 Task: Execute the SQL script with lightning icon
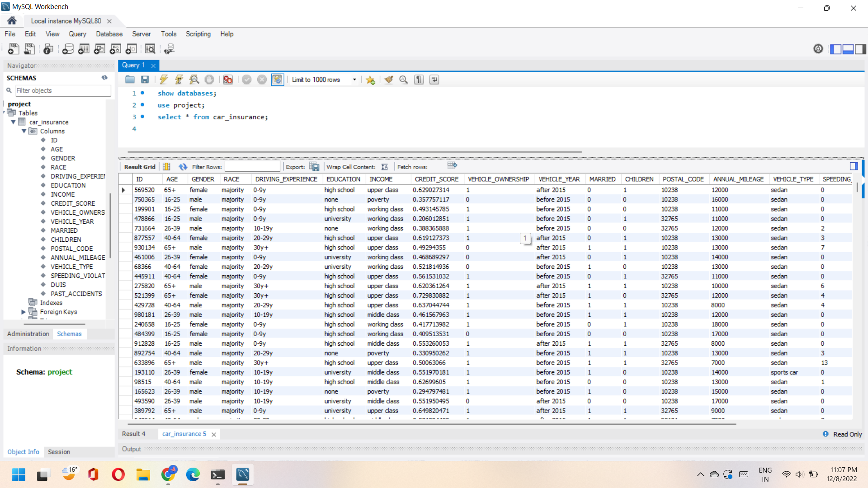click(164, 80)
